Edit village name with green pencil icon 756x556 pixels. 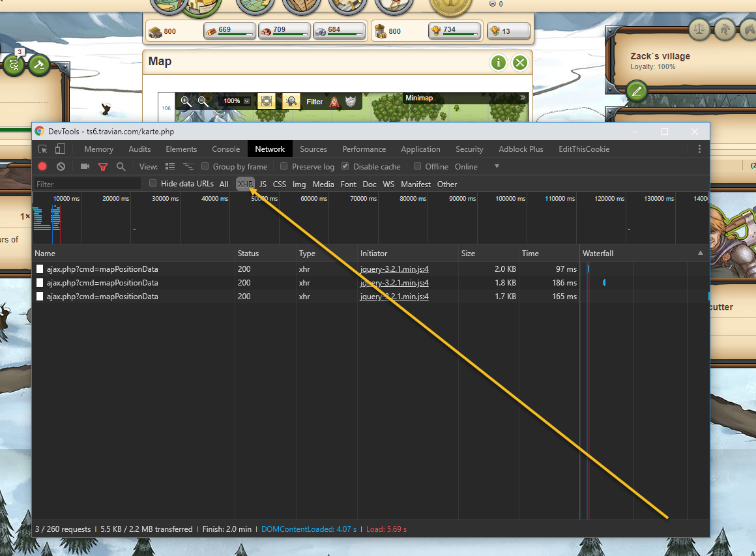pyautogui.click(x=637, y=91)
